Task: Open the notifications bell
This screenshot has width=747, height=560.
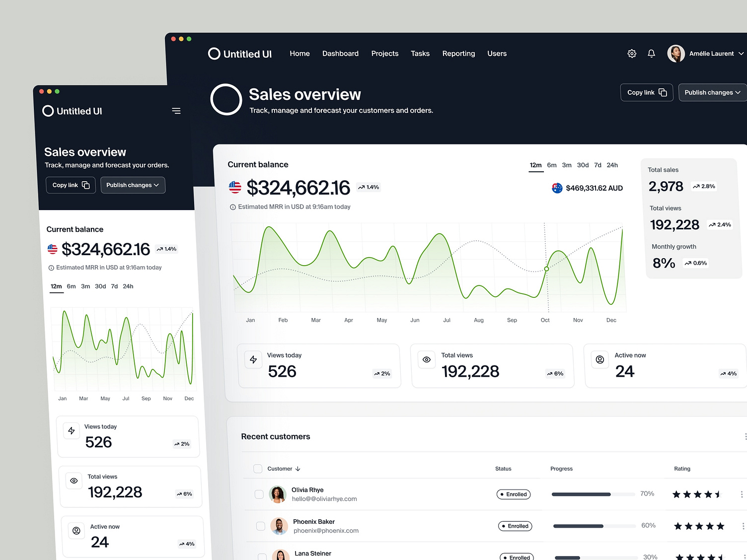Action: pos(651,53)
